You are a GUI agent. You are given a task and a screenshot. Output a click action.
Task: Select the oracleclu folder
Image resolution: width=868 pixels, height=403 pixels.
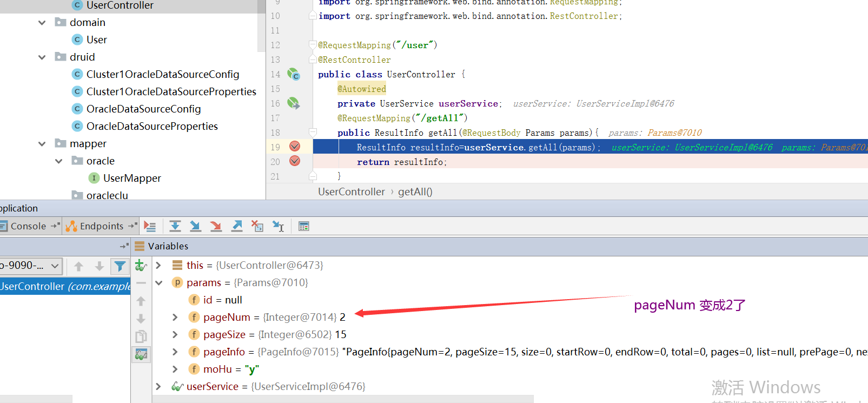(x=107, y=195)
